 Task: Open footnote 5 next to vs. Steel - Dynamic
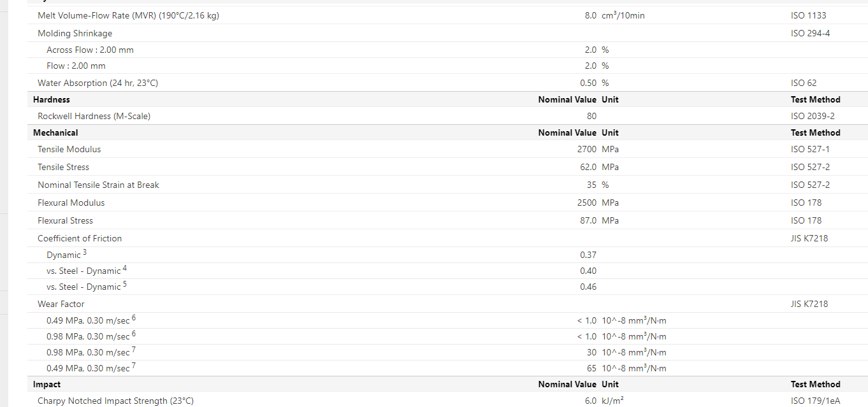pos(125,285)
